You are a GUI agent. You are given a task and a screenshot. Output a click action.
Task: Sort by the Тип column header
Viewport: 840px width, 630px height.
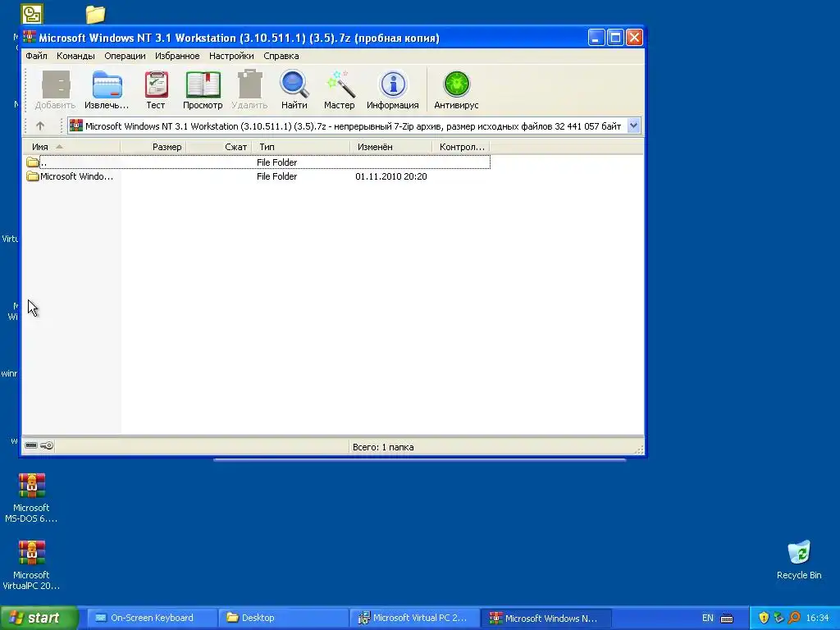[300, 147]
